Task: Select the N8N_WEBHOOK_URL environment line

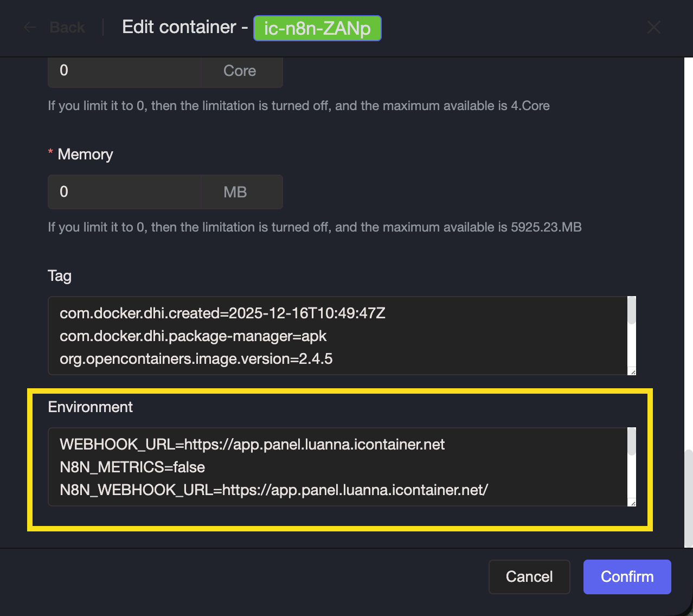Action: click(274, 490)
